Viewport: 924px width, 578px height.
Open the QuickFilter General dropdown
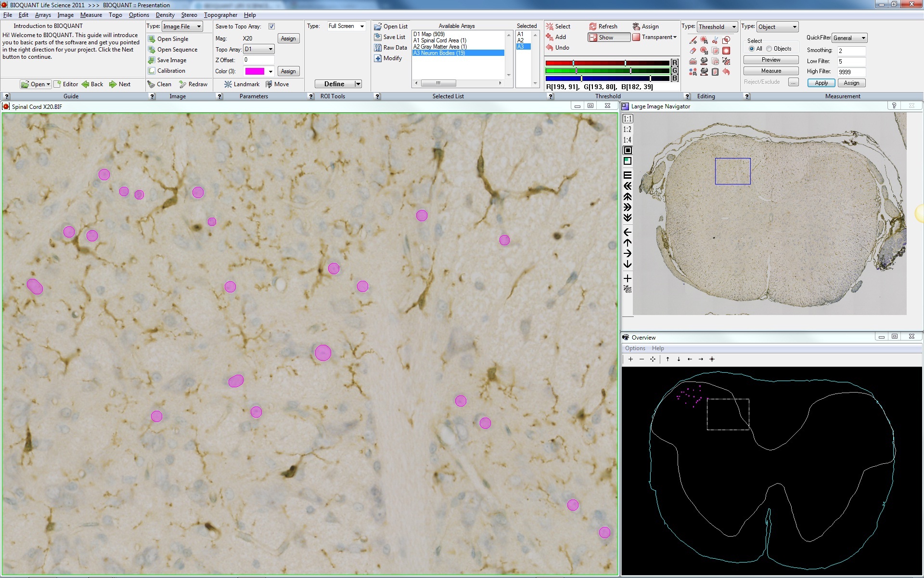[849, 38]
